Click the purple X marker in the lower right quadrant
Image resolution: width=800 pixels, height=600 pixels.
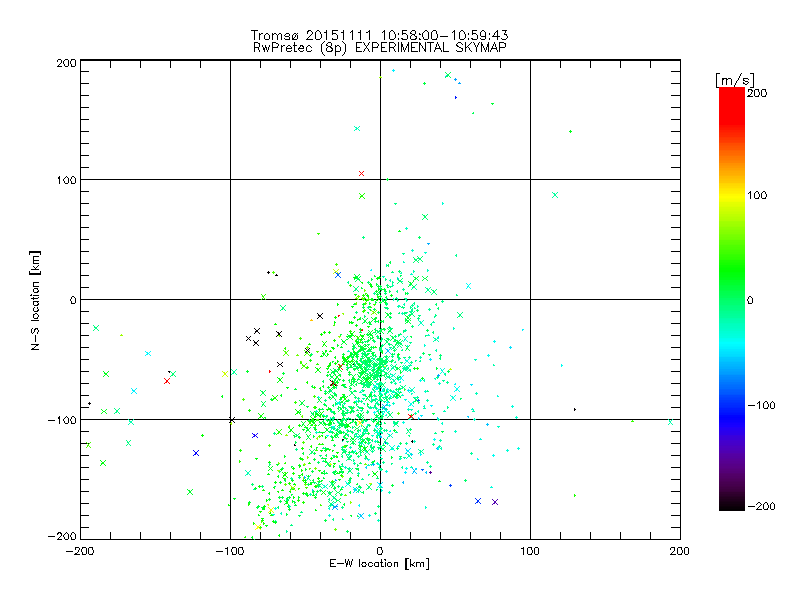tap(494, 502)
